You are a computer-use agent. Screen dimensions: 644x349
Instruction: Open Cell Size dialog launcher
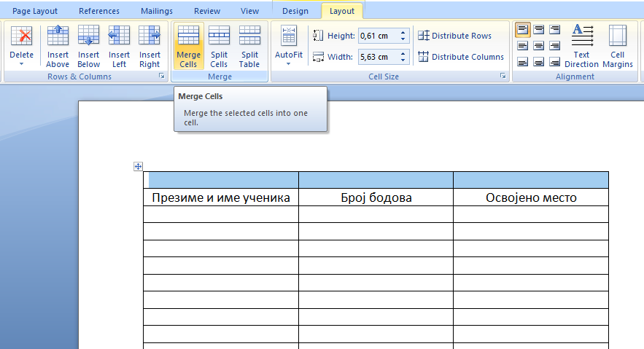503,76
